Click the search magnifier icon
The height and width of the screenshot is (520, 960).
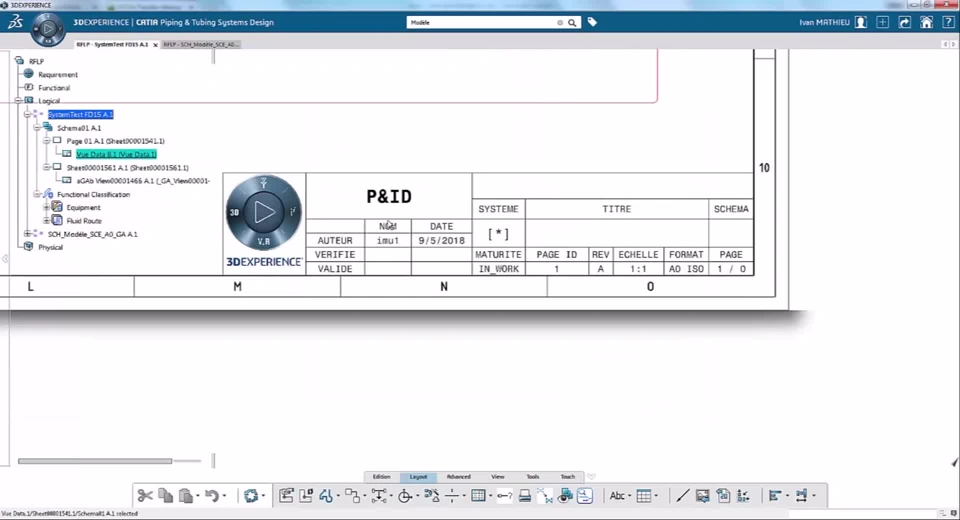coord(572,23)
